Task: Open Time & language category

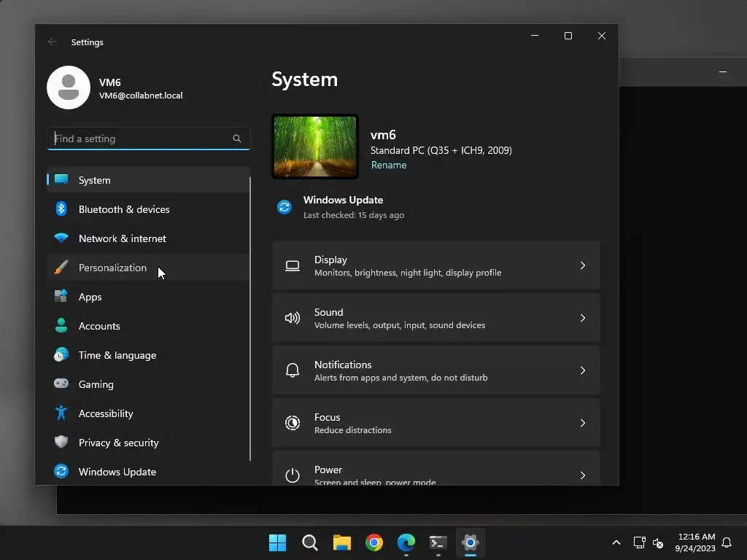Action: (x=149, y=355)
